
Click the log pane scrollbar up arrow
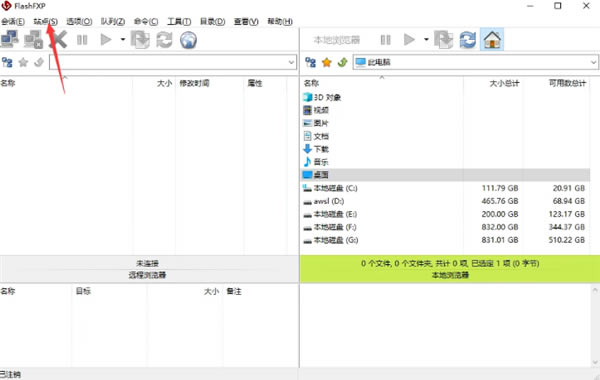[595, 290]
